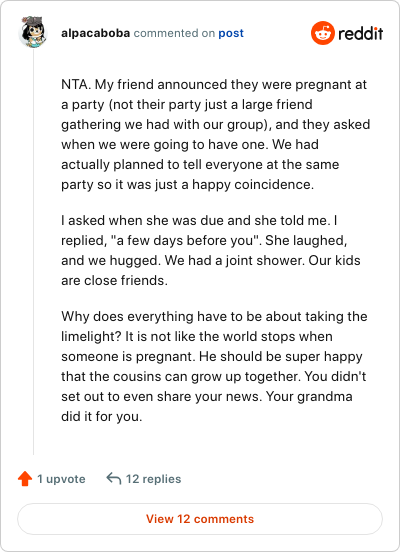Collapse thread using the vertical line
This screenshot has width=400, height=552.
coord(33,251)
